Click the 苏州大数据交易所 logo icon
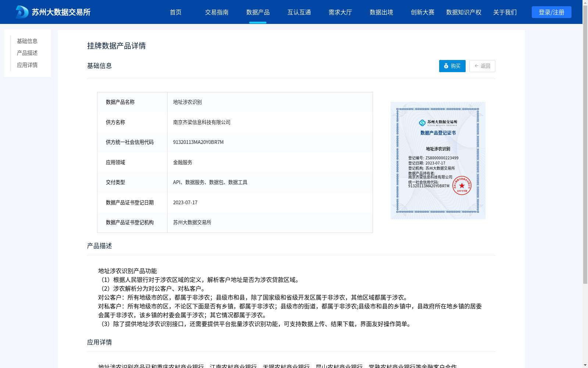Screen dimensions: 588x368 [22, 12]
